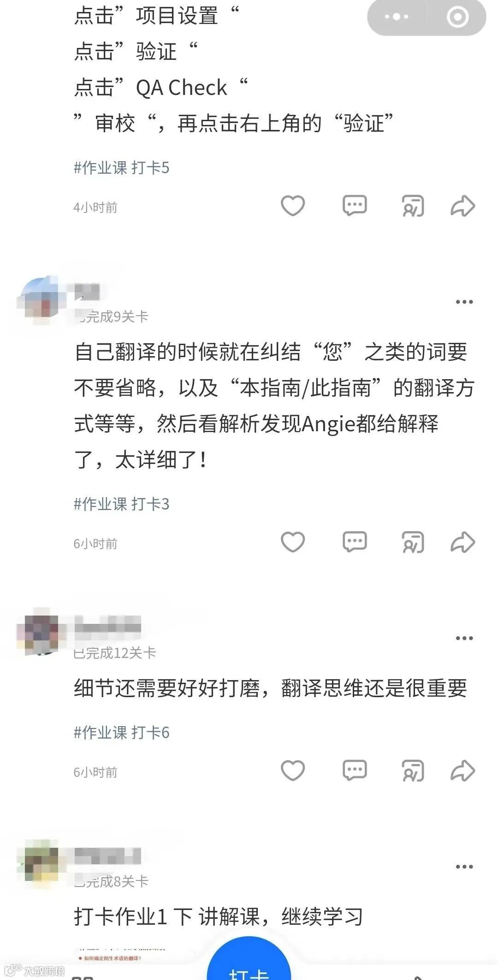Open the mini program's three-dot capsule menu
This screenshot has height=980, width=498.
pyautogui.click(x=397, y=17)
